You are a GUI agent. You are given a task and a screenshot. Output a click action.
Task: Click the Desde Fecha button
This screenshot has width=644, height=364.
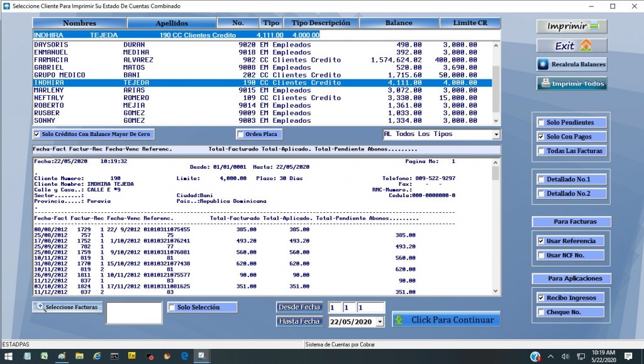299,307
